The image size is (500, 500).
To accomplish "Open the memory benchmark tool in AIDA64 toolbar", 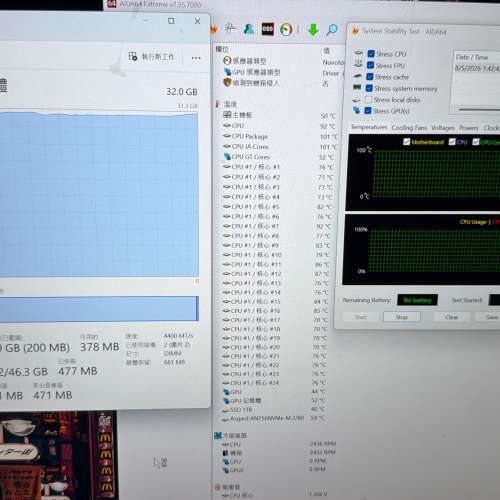I will (x=230, y=29).
